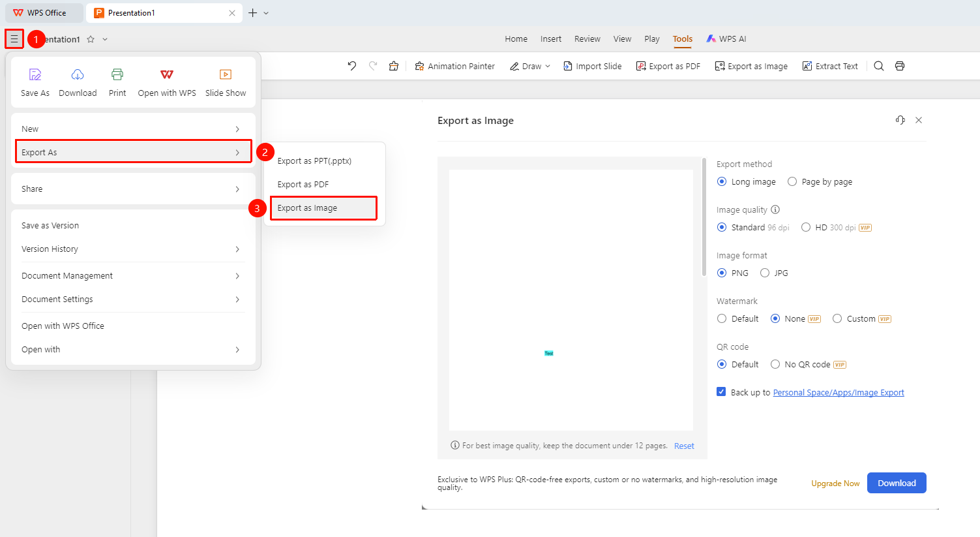980x537 pixels.
Task: Select JPG image format
Action: (765, 273)
